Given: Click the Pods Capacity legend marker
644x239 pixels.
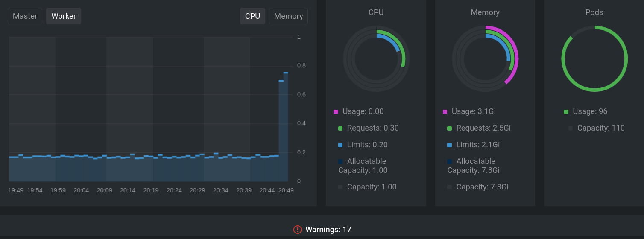Looking at the screenshot, I should [x=571, y=128].
